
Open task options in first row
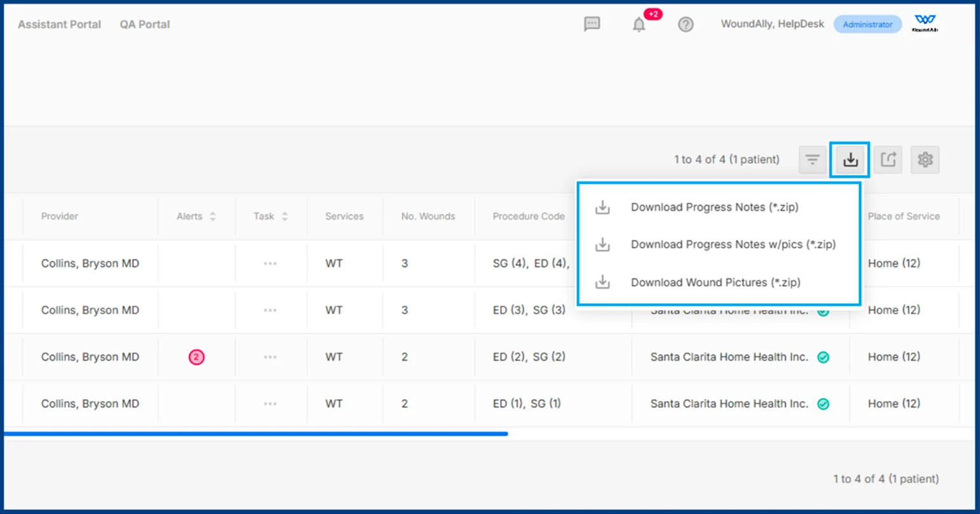click(x=270, y=263)
